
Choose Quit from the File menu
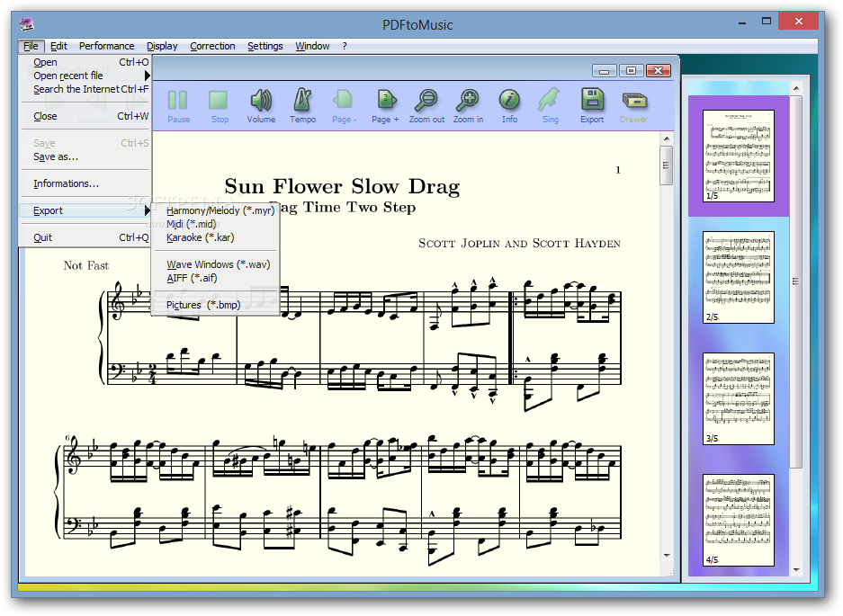(x=85, y=237)
